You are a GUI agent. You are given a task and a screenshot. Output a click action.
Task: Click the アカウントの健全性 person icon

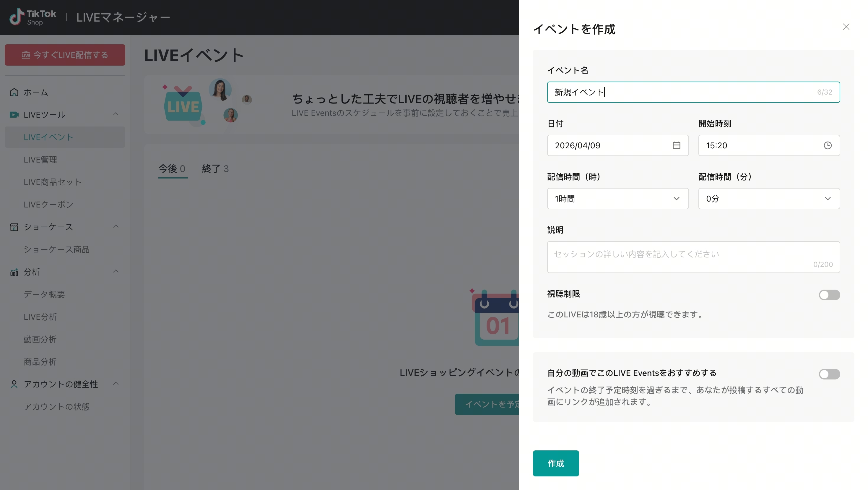pyautogui.click(x=14, y=384)
